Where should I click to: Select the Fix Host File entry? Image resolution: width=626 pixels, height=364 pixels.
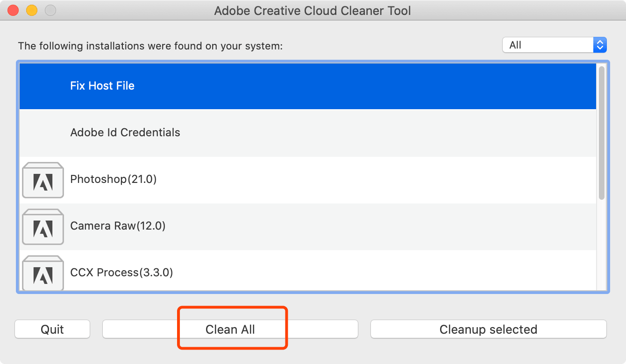102,86
